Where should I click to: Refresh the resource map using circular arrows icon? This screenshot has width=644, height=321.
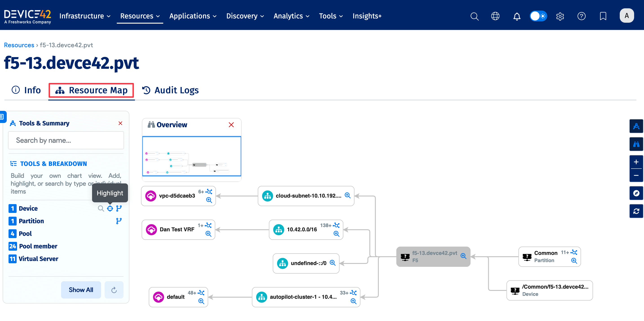tap(636, 211)
